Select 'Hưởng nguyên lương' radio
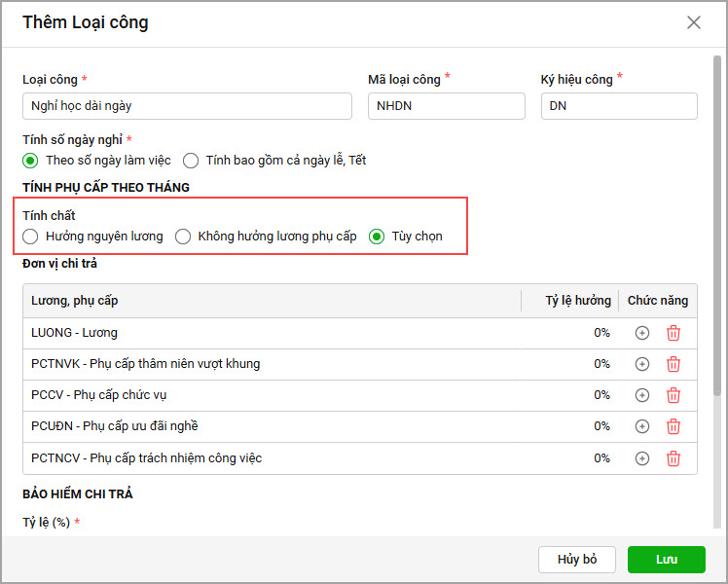The width and height of the screenshot is (728, 584). coord(30,237)
